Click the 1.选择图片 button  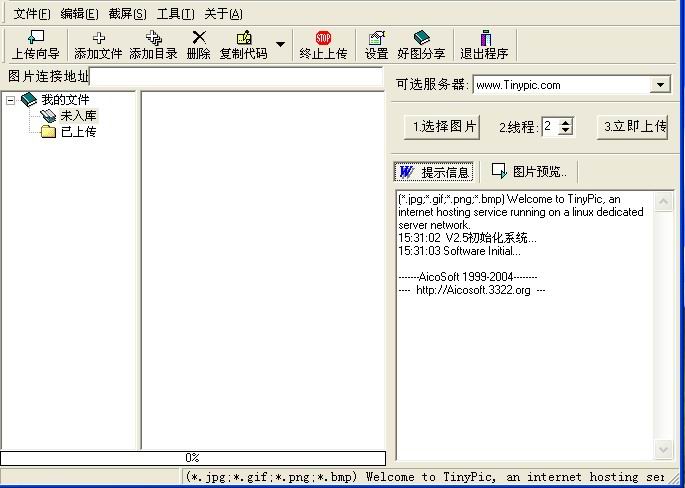point(444,127)
